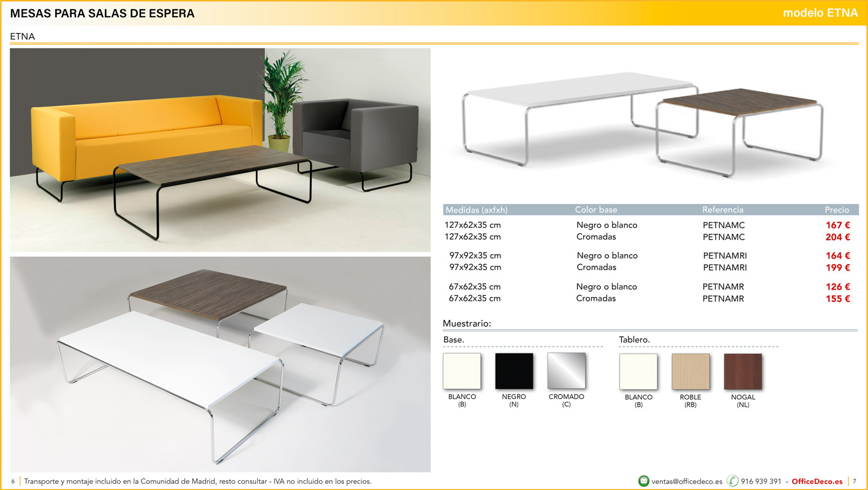Click reference PETNAMC in the 167 € row

point(723,225)
